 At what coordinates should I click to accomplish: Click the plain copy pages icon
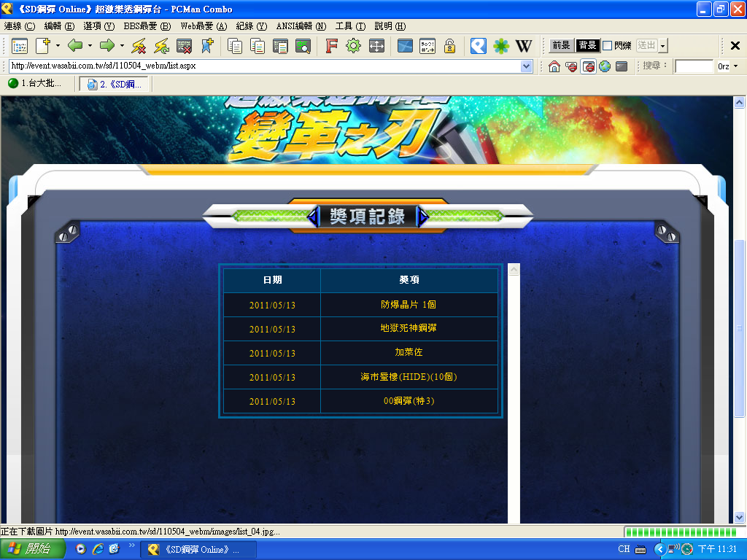pyautogui.click(x=234, y=46)
